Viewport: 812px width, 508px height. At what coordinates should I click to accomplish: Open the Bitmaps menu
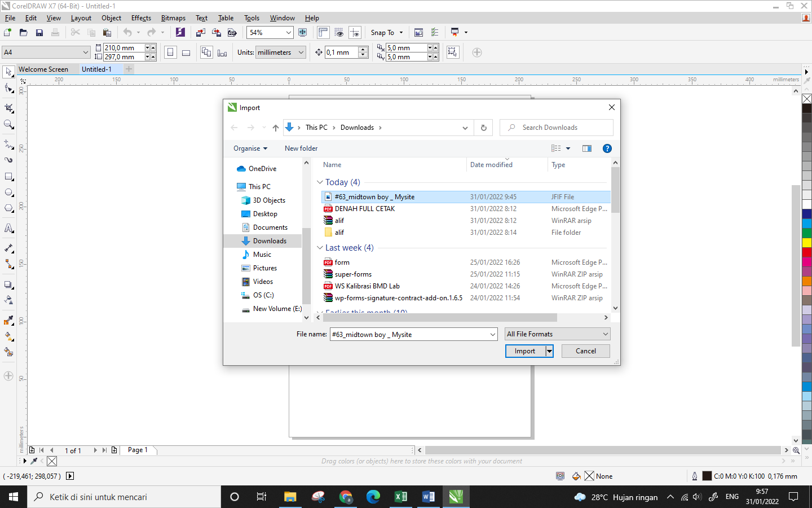(x=173, y=18)
